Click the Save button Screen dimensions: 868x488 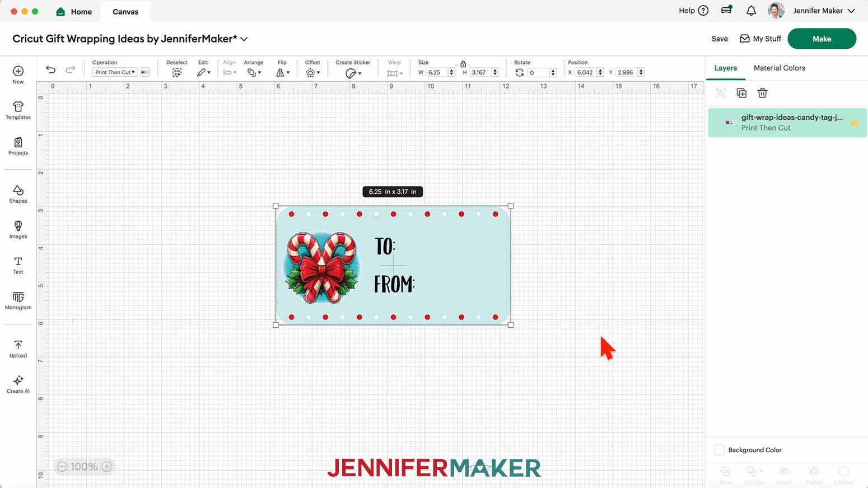[x=720, y=39]
